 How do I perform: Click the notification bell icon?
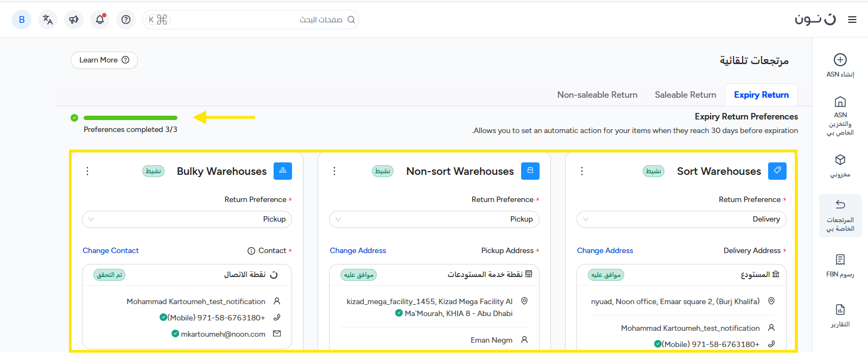[100, 20]
